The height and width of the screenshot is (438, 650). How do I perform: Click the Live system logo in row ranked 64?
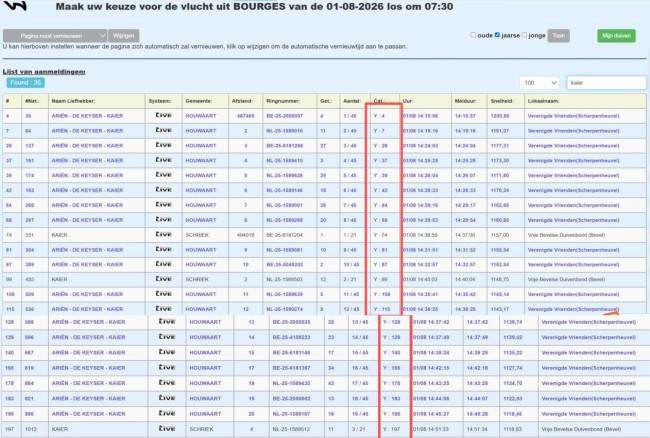click(x=163, y=205)
